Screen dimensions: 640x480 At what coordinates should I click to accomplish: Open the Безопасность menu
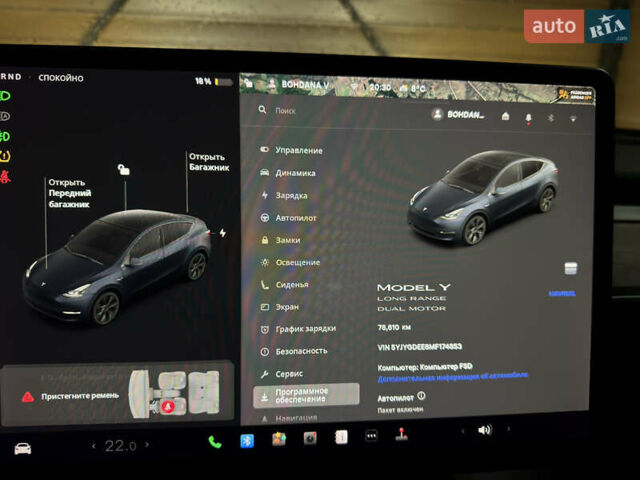pyautogui.click(x=294, y=351)
